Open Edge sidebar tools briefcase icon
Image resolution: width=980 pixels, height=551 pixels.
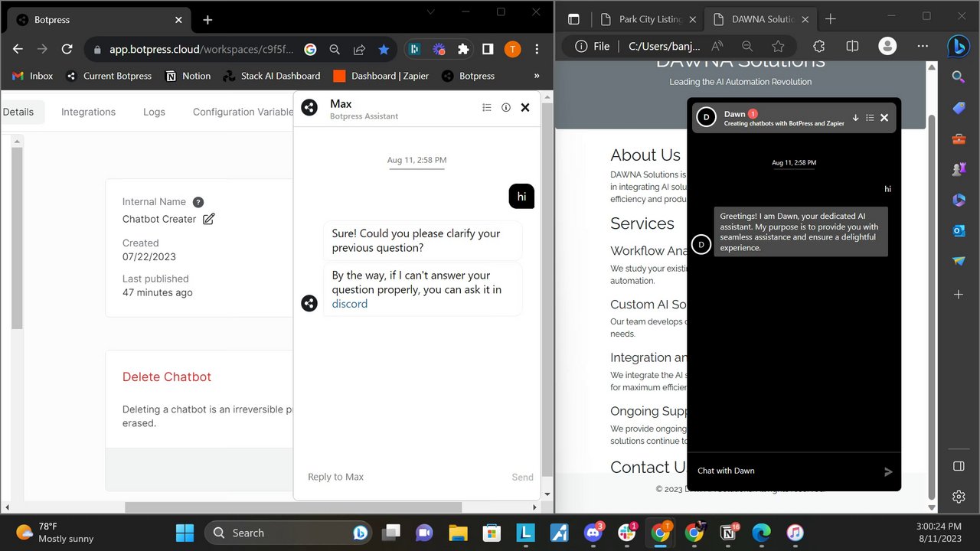pyautogui.click(x=959, y=139)
